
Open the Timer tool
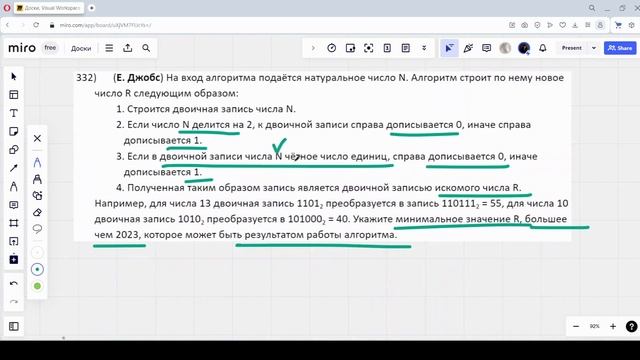331,48
